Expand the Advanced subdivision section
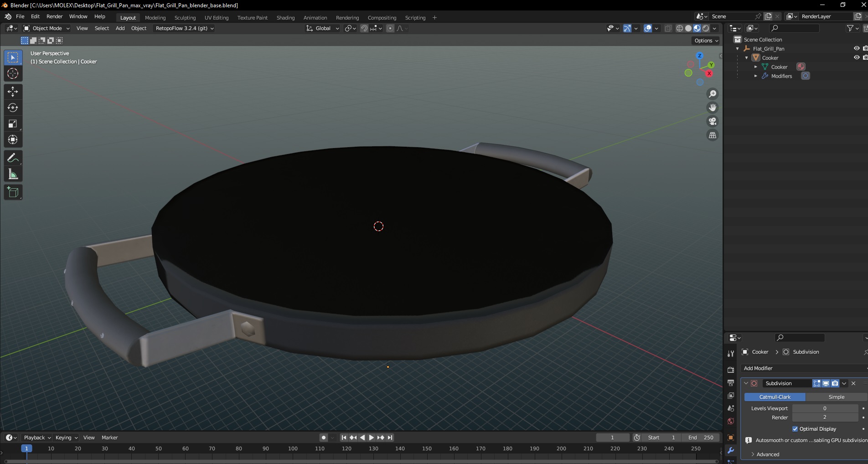The image size is (868, 464). 765,454
